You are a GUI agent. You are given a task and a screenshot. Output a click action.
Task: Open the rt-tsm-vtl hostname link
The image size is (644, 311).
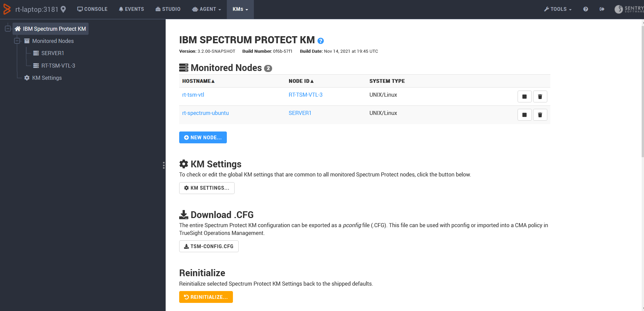coord(193,95)
